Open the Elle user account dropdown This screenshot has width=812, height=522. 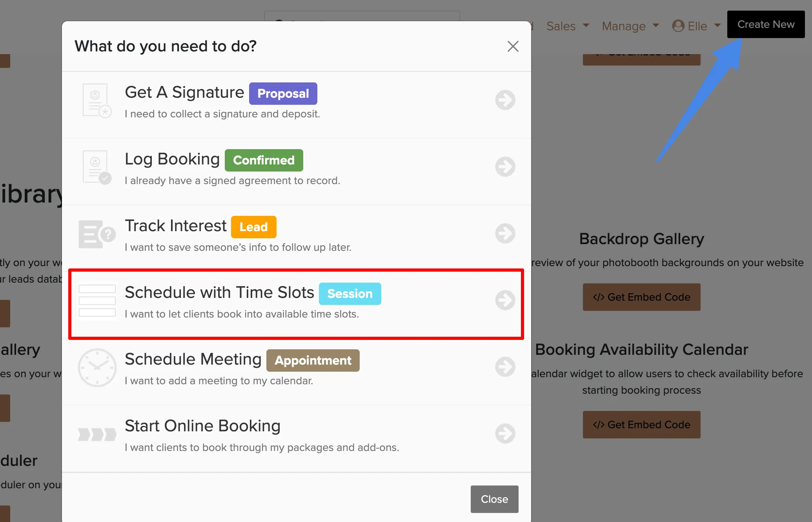(696, 26)
